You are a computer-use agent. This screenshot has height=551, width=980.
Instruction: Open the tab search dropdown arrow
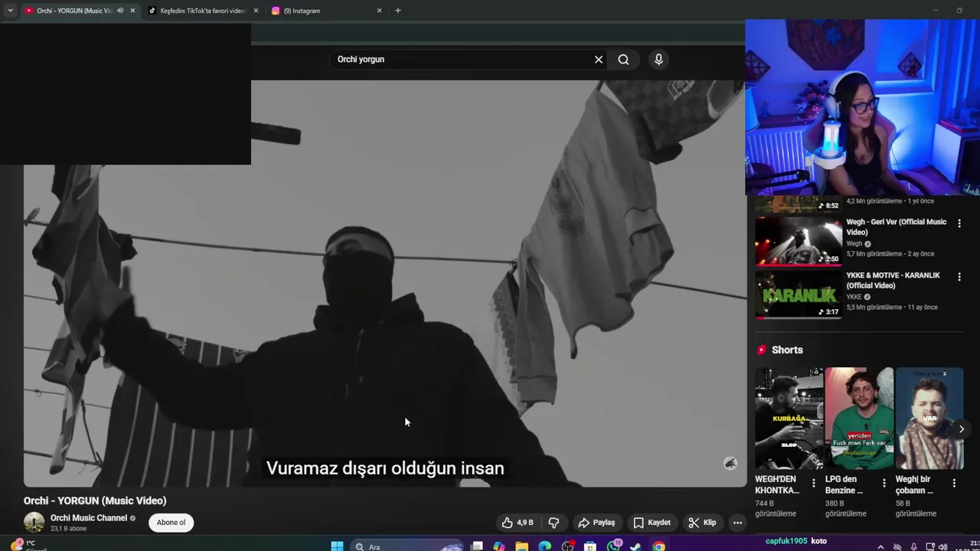click(10, 11)
